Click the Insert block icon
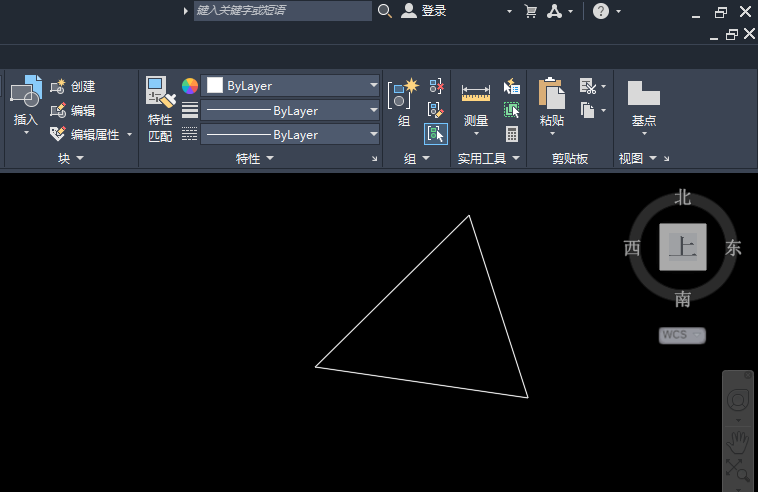758x492 pixels. tap(26, 91)
